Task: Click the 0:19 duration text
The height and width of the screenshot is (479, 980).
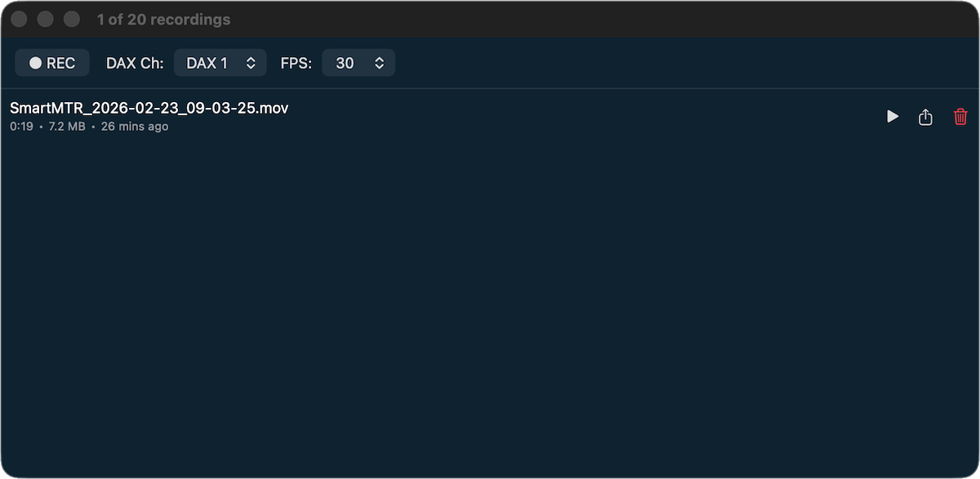Action: pos(21,127)
